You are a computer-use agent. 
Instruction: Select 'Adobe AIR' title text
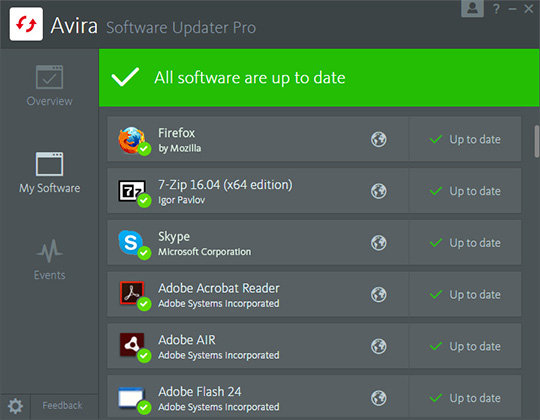tap(187, 340)
